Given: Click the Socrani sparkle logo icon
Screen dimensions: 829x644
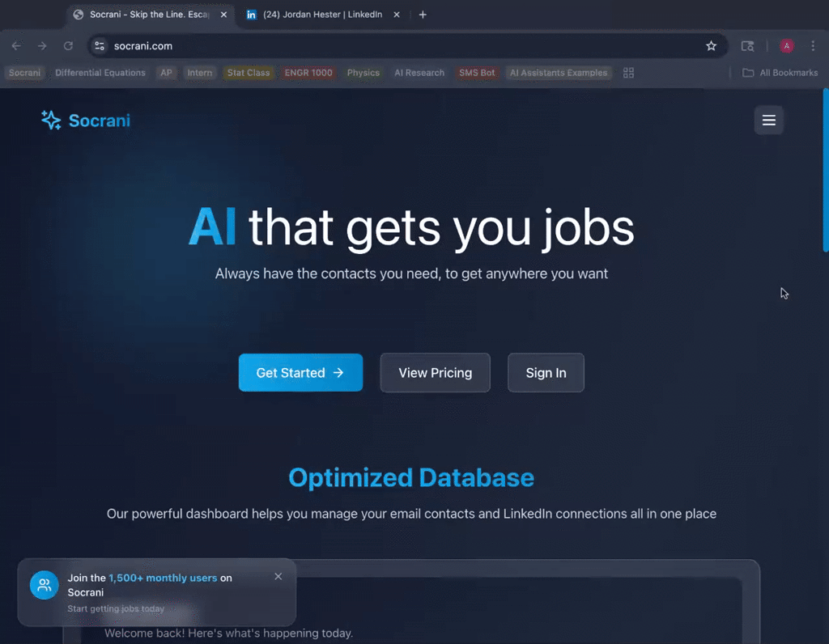Looking at the screenshot, I should pyautogui.click(x=51, y=120).
